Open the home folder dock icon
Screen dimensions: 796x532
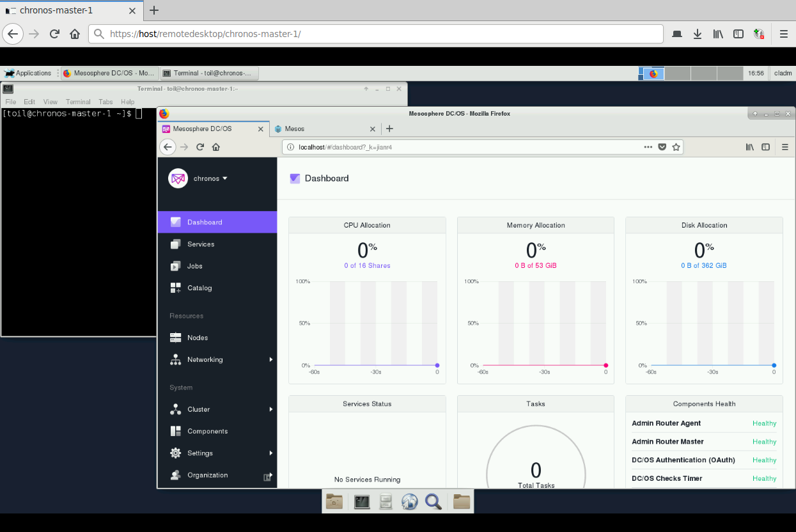[334, 502]
